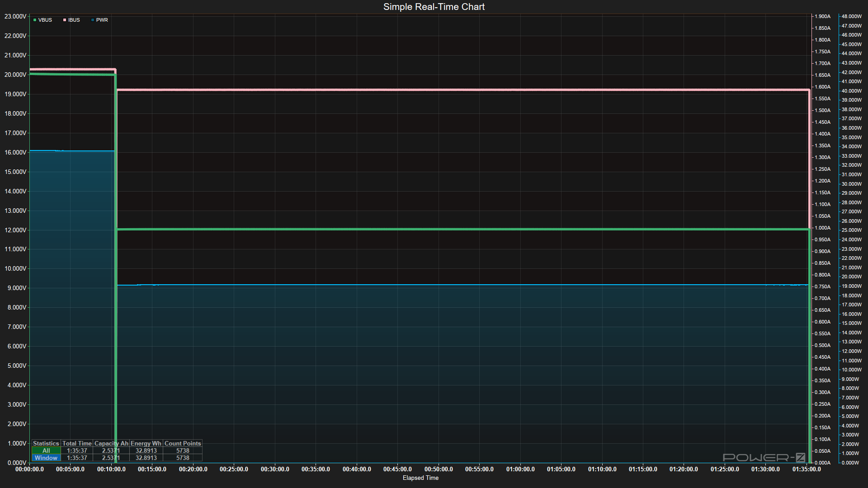Toggle the VBUS series legend label

pyautogui.click(x=45, y=20)
